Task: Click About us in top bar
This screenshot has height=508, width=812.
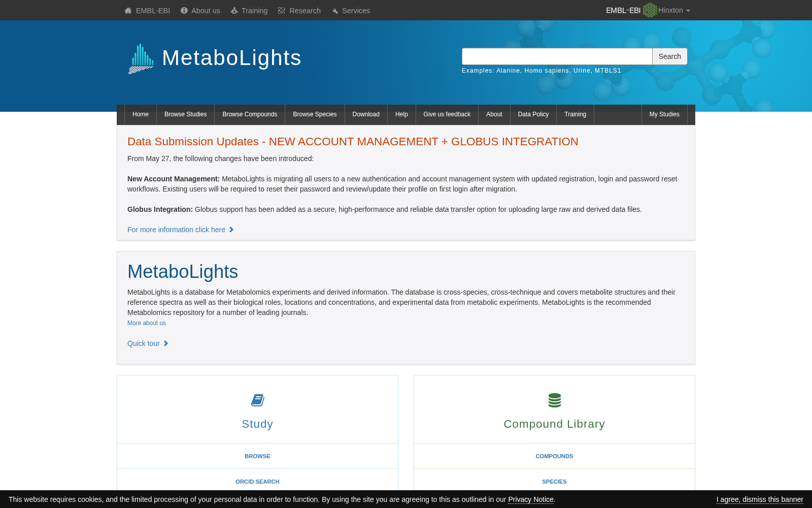Action: tap(206, 11)
